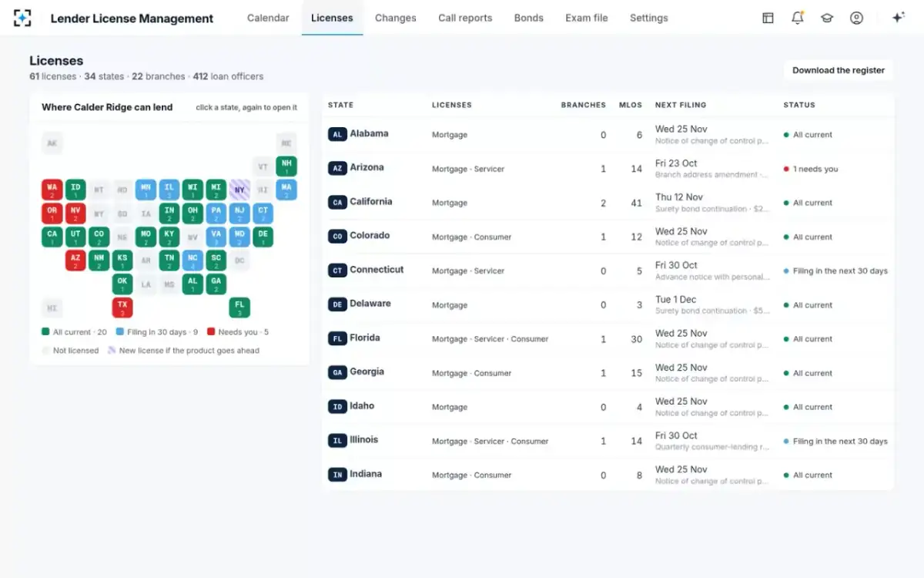Open the sparkle assistant icon
924x578 pixels.
(x=898, y=18)
